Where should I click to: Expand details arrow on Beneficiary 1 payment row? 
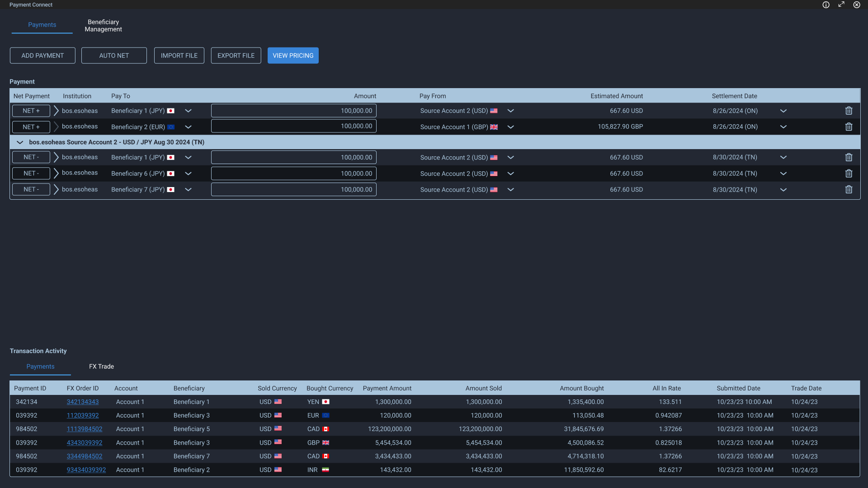coord(56,111)
